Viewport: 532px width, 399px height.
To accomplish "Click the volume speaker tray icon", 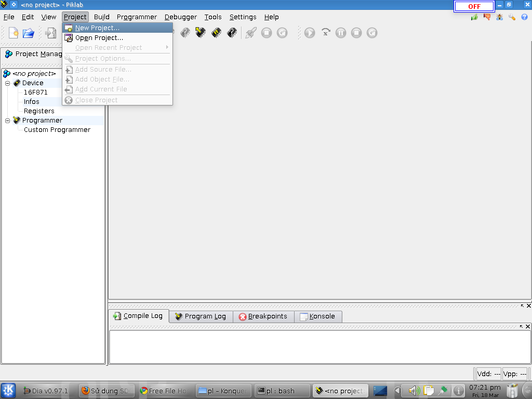I will (x=414, y=391).
